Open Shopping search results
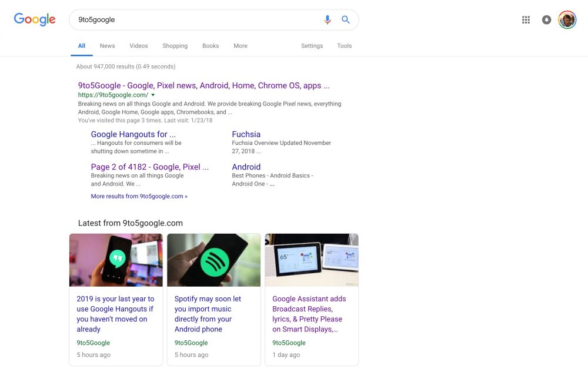 (x=175, y=45)
